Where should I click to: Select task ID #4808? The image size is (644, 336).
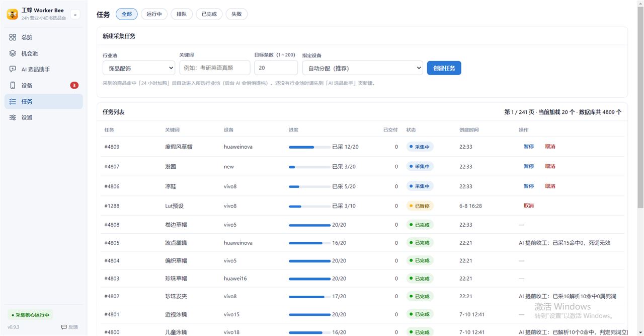[112, 225]
